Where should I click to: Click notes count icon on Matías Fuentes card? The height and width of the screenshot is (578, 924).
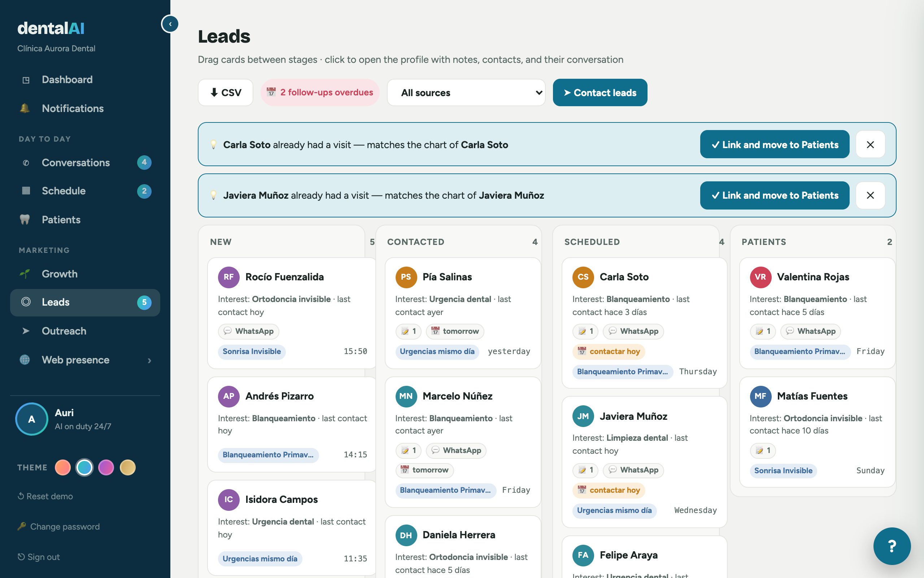click(x=763, y=450)
